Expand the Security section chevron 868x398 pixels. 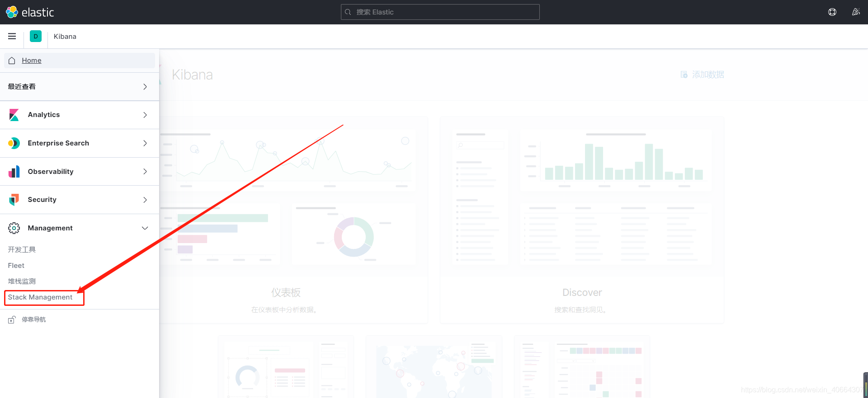pos(145,200)
